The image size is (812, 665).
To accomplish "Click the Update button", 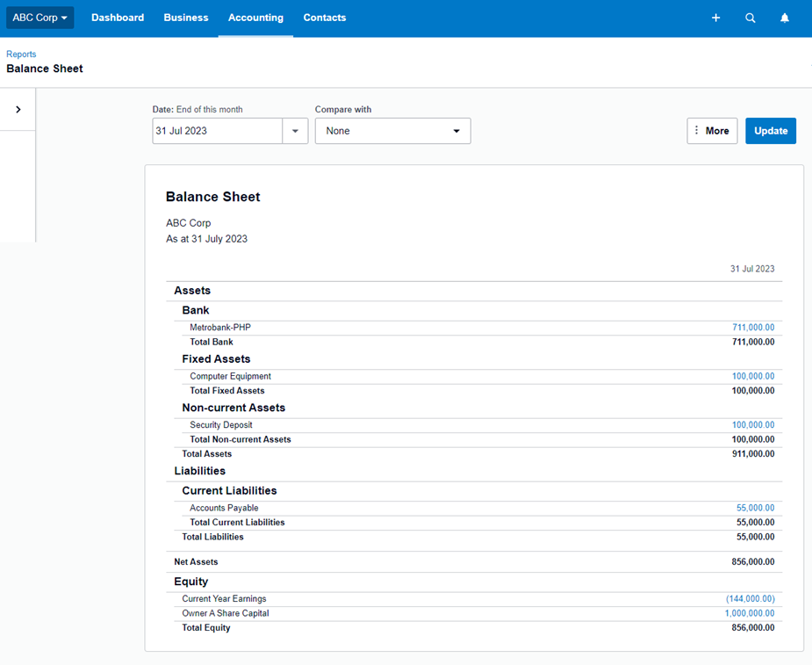I will 771,131.
